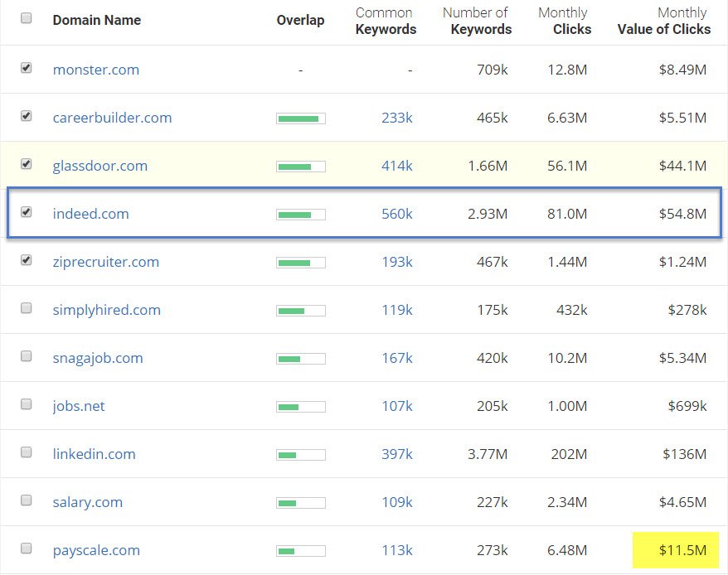Image resolution: width=728 pixels, height=575 pixels.
Task: Open the jobs.net domain link
Action: coord(79,406)
